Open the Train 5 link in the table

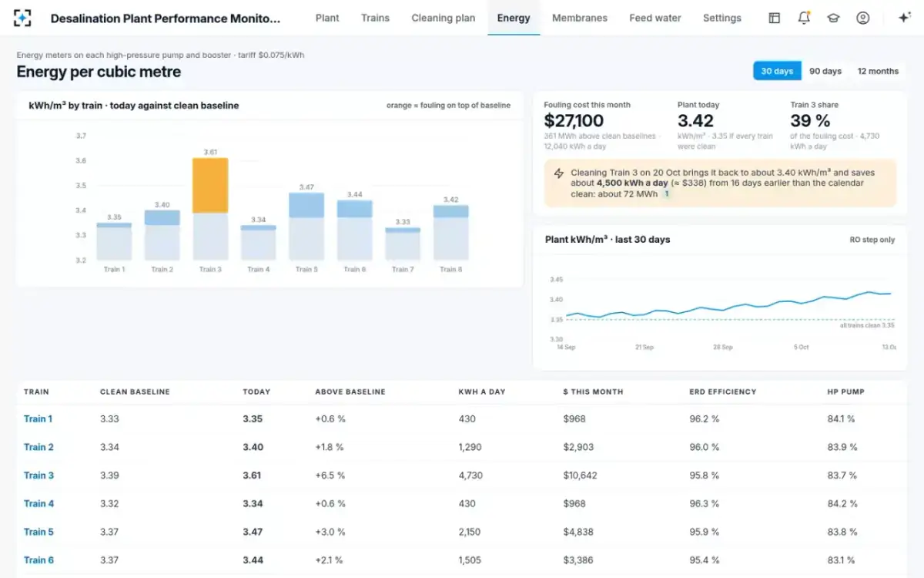(x=38, y=532)
